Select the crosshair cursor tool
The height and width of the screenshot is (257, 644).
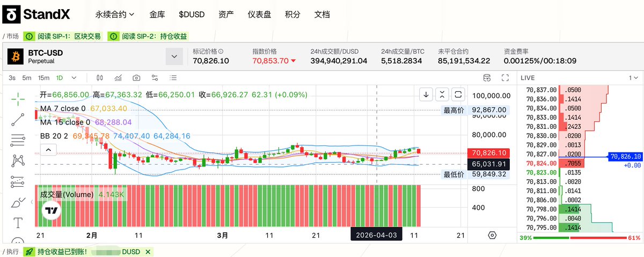click(18, 98)
